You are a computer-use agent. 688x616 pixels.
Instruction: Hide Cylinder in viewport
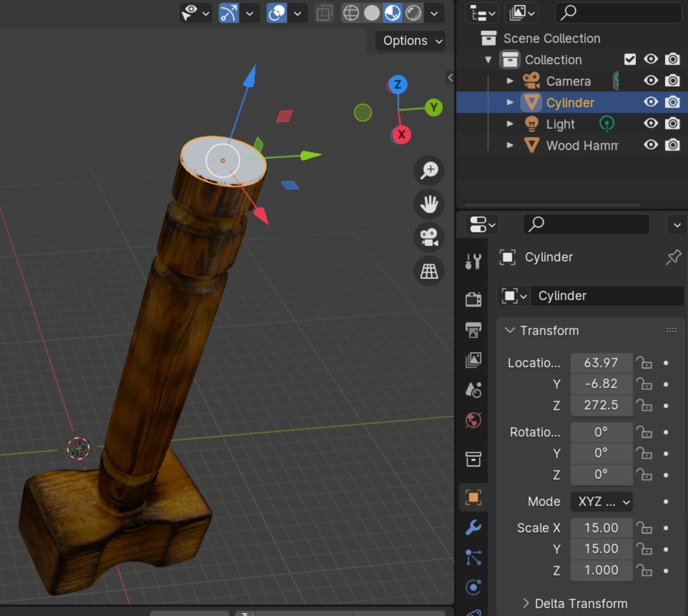[650, 102]
